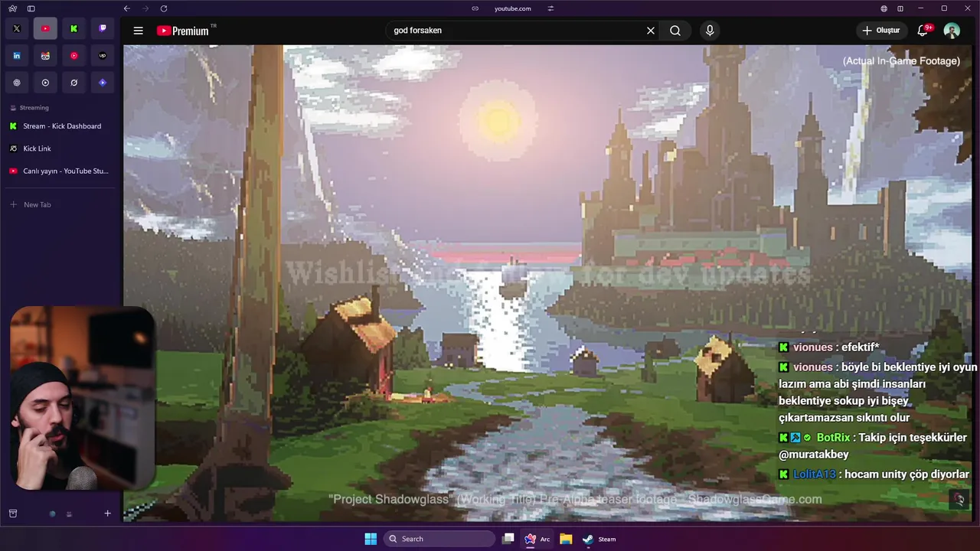Switch to Stream - Kick Dashboard tab
Viewport: 980px width, 551px height.
pyautogui.click(x=60, y=126)
